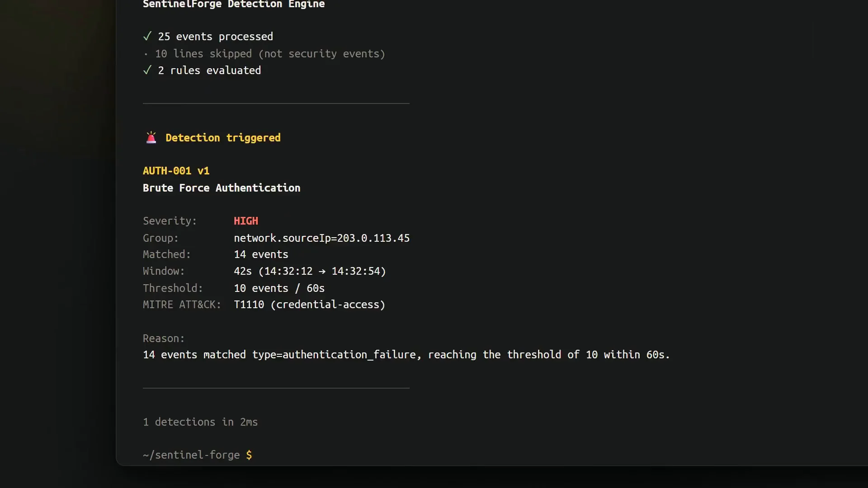The width and height of the screenshot is (868, 488).
Task: Click the 'Window:' label
Action: pyautogui.click(x=164, y=271)
